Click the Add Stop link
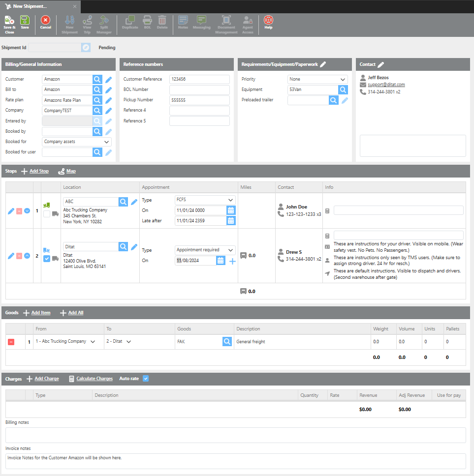This screenshot has width=474, height=476. point(39,171)
